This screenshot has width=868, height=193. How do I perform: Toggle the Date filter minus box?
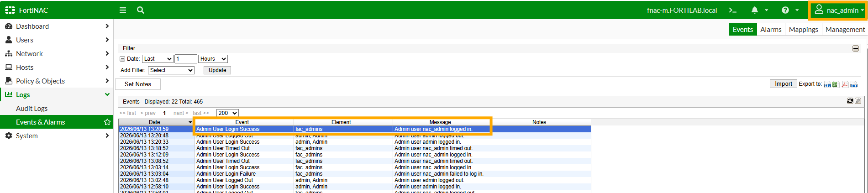(x=122, y=59)
